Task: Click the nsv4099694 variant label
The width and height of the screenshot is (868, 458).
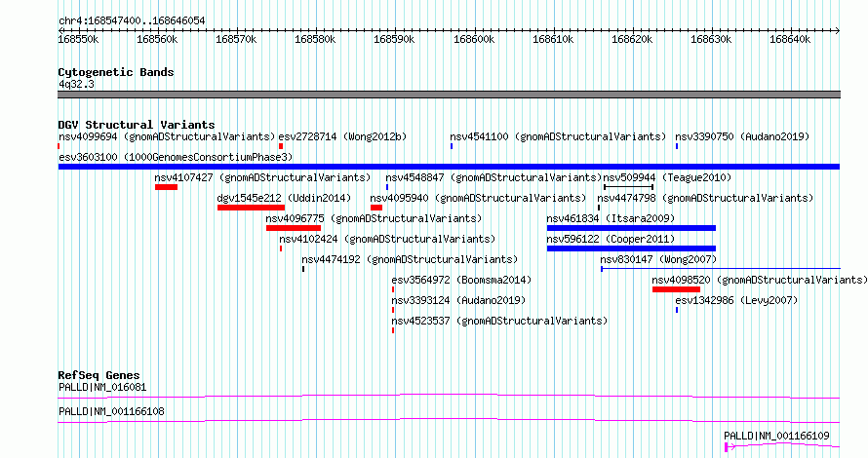Action: tap(167, 136)
